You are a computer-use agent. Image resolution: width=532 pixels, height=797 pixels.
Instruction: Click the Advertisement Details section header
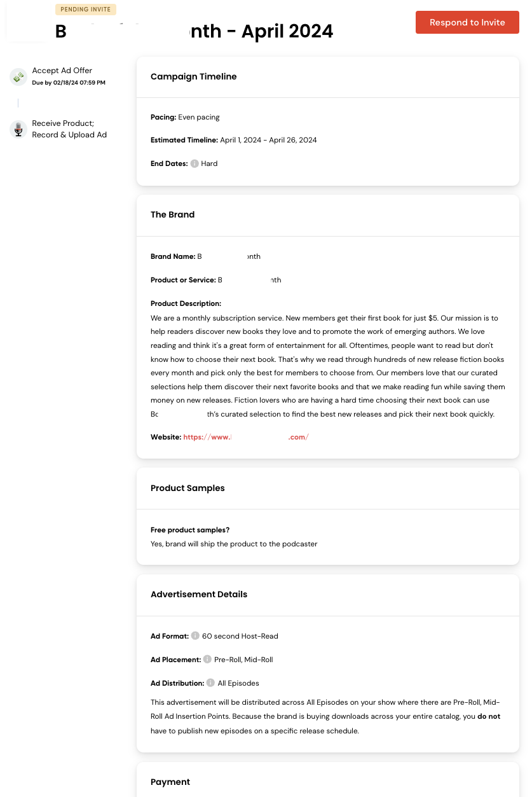pyautogui.click(x=199, y=594)
